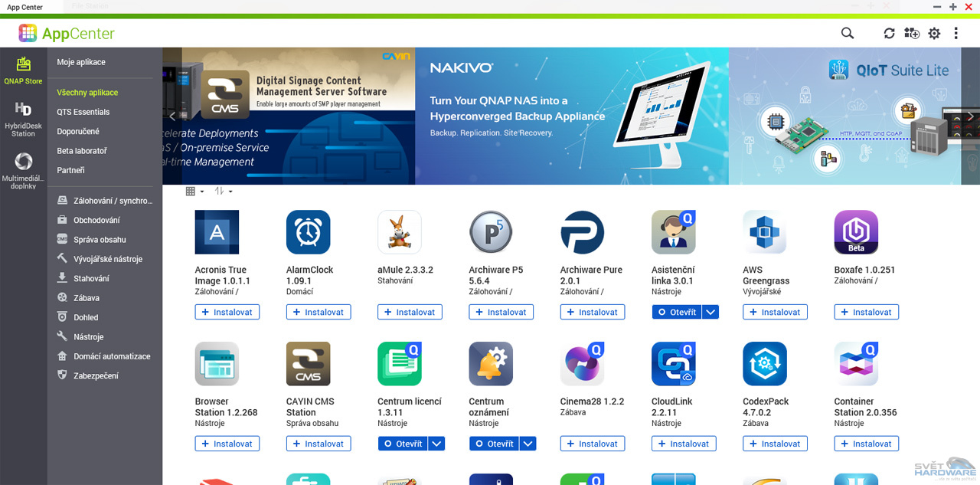The width and height of the screenshot is (980, 485).
Task: Click the AlarmClock app icon
Action: click(308, 231)
